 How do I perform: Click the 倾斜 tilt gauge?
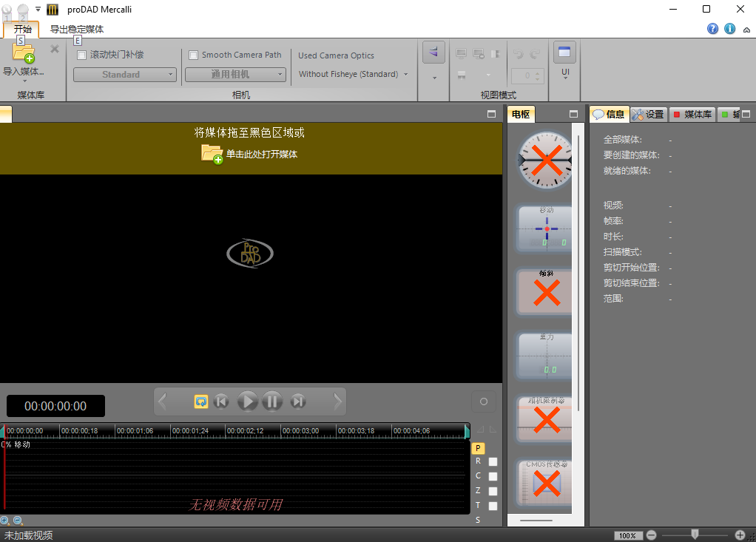click(545, 291)
